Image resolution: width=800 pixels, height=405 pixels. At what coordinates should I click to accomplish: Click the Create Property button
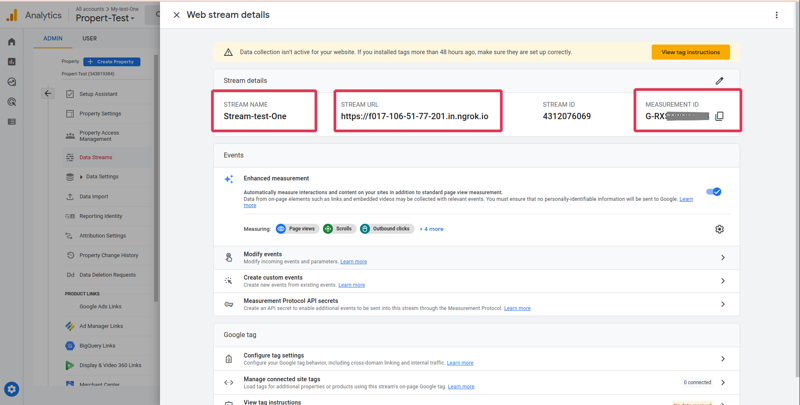pyautogui.click(x=112, y=62)
